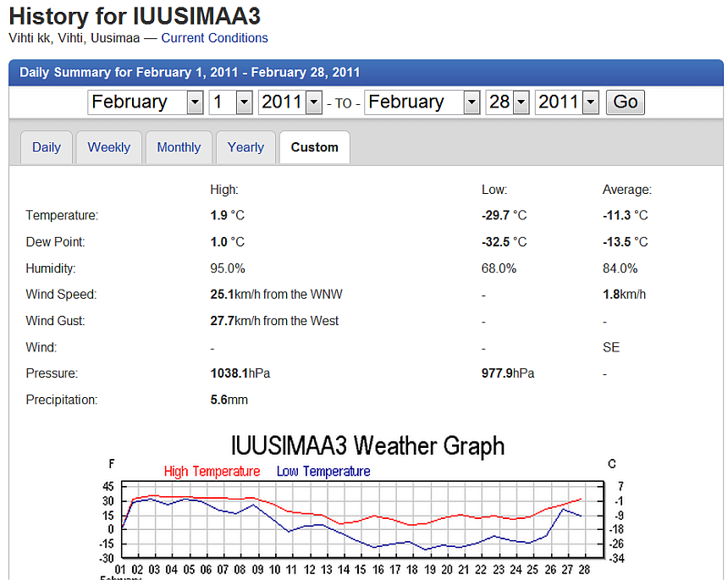The height and width of the screenshot is (580, 728).
Task: Click the Daily Summary blue header bar
Action: pyautogui.click(x=366, y=73)
